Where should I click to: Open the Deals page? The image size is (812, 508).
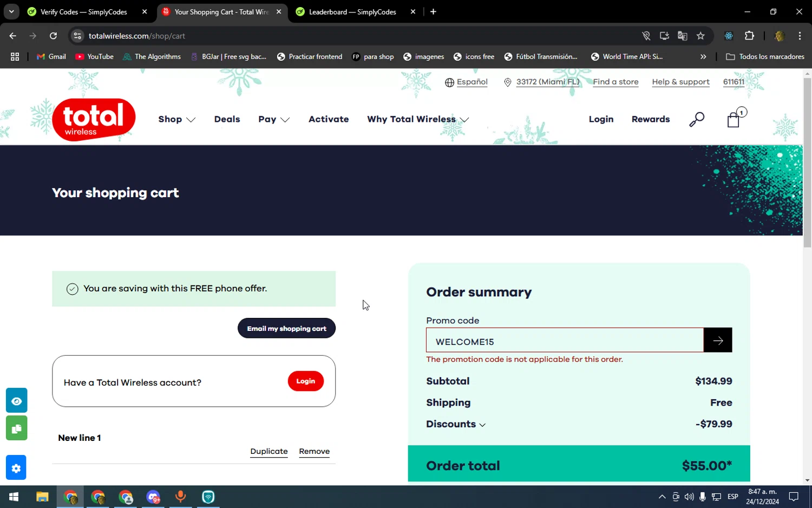coord(227,119)
